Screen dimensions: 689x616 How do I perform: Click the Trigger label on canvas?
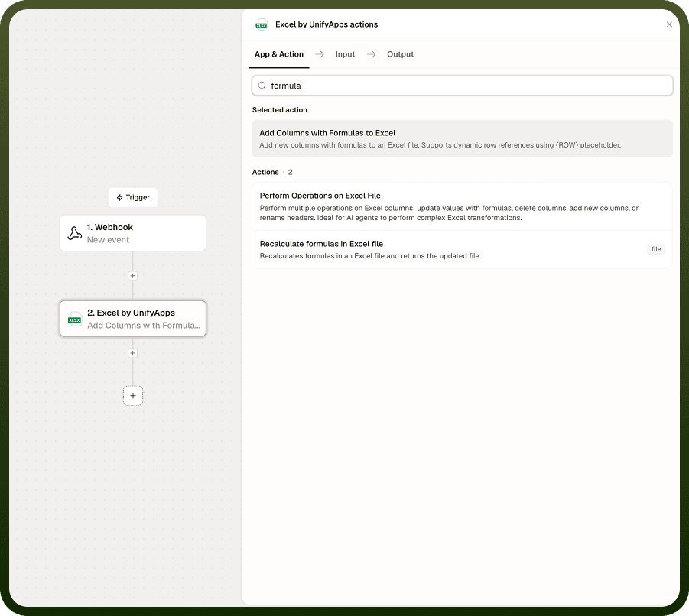point(133,198)
